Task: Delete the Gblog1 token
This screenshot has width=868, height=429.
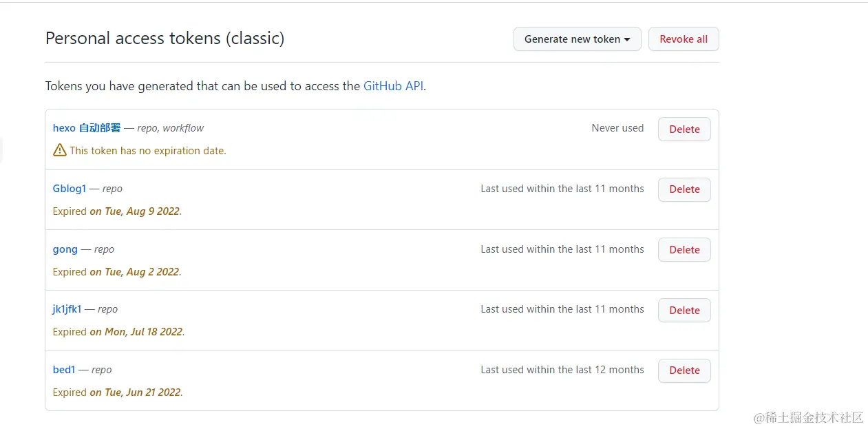Action: coord(684,189)
